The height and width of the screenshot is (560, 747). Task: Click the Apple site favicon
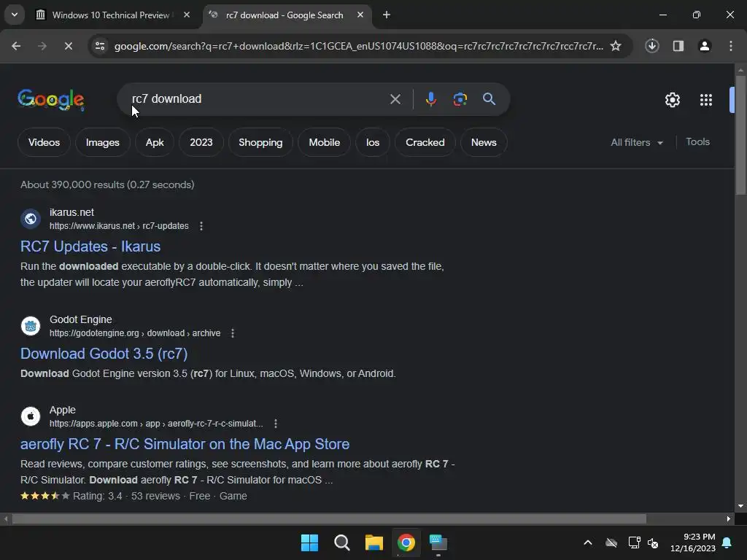pos(31,416)
